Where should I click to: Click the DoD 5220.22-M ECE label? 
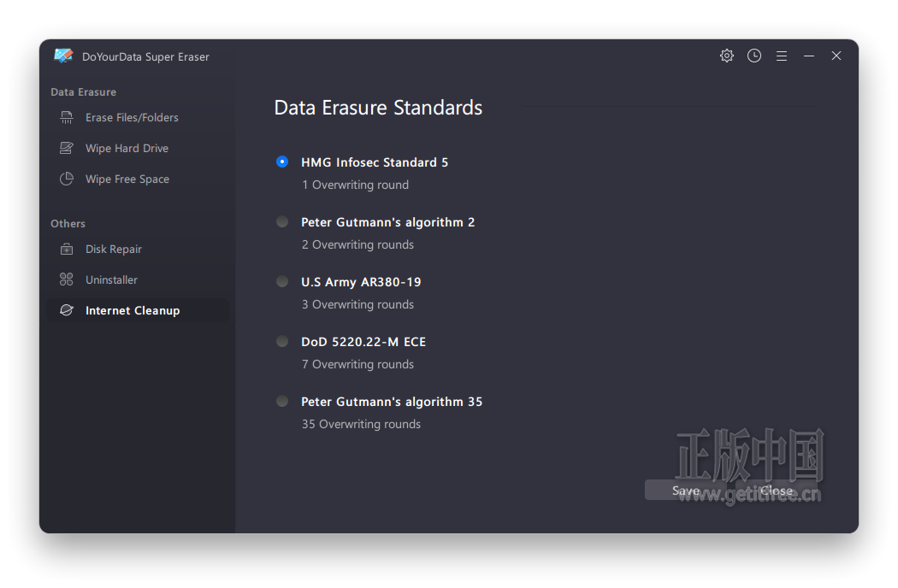coord(363,342)
